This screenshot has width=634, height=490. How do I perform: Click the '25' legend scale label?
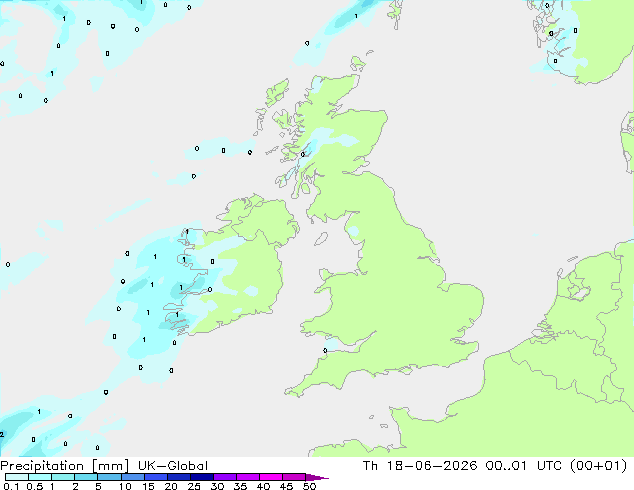(x=194, y=486)
